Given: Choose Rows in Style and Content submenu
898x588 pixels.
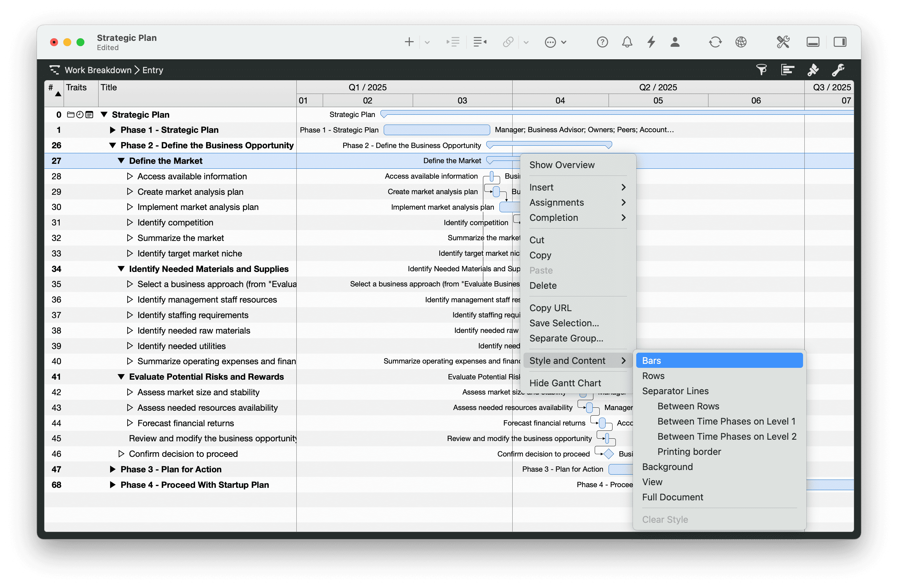Looking at the screenshot, I should 653,376.
